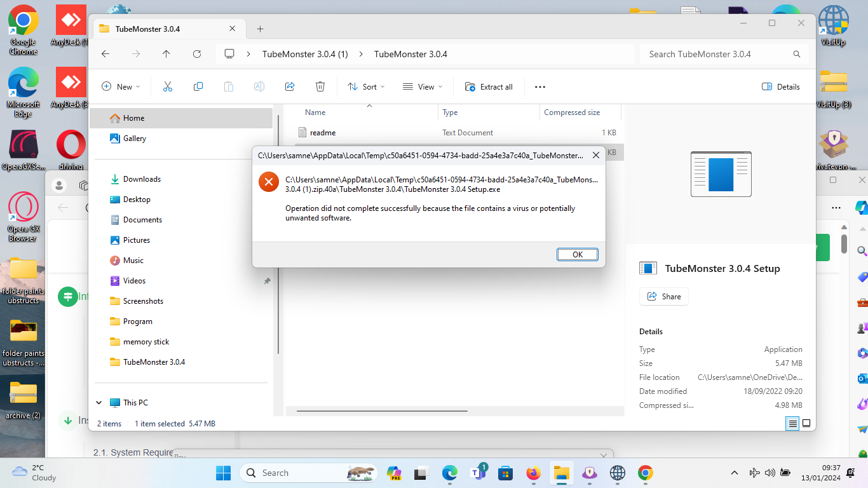Image resolution: width=868 pixels, height=488 pixels.
Task: Toggle the Details pane button
Action: tap(780, 87)
